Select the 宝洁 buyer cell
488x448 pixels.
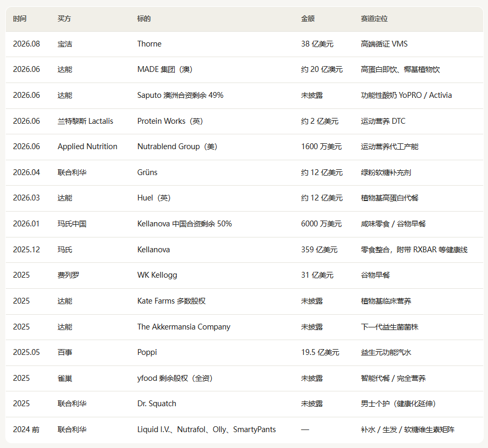[x=65, y=44]
